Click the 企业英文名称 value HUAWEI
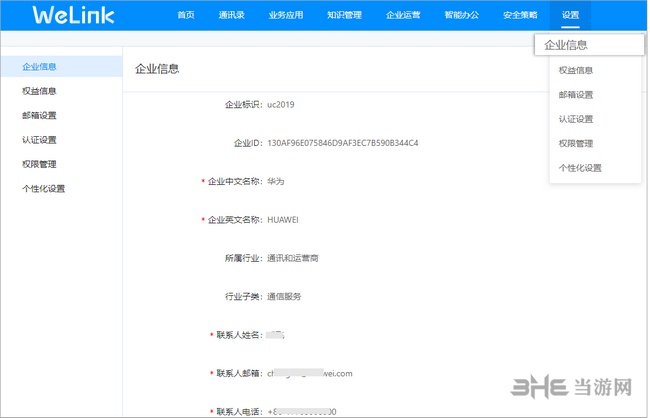The width and height of the screenshot is (650, 418). click(x=283, y=220)
